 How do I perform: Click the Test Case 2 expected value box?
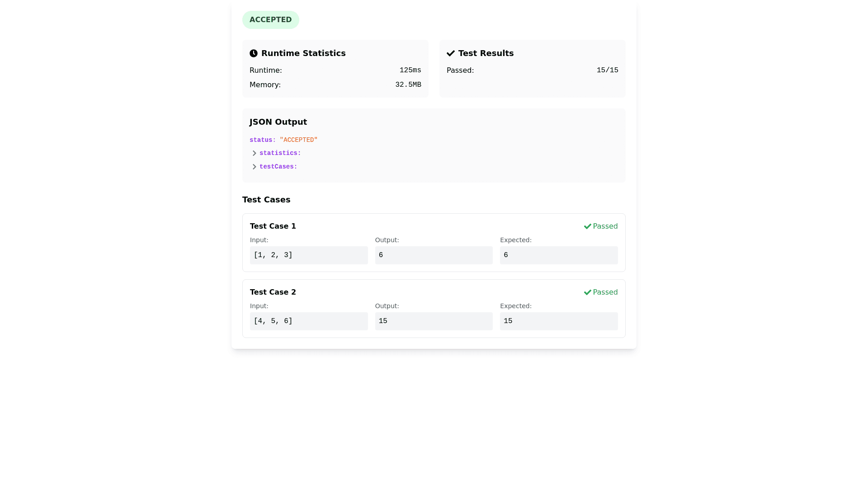[559, 321]
